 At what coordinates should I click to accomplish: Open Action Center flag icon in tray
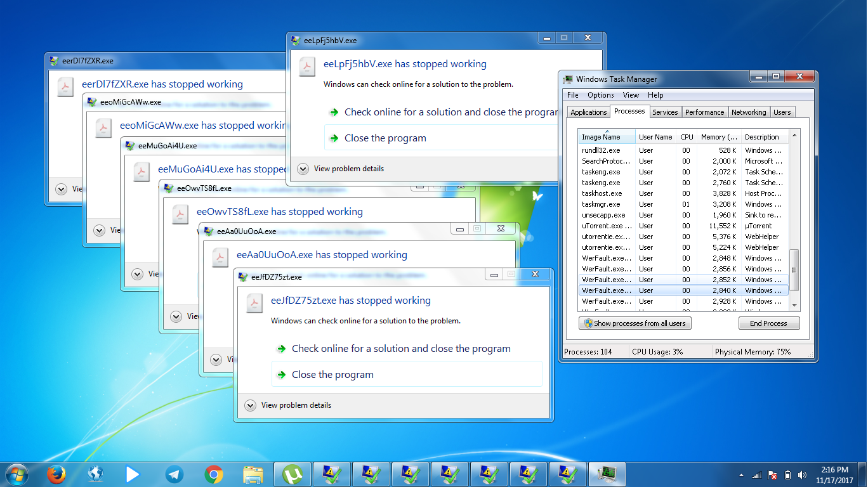tap(772, 475)
